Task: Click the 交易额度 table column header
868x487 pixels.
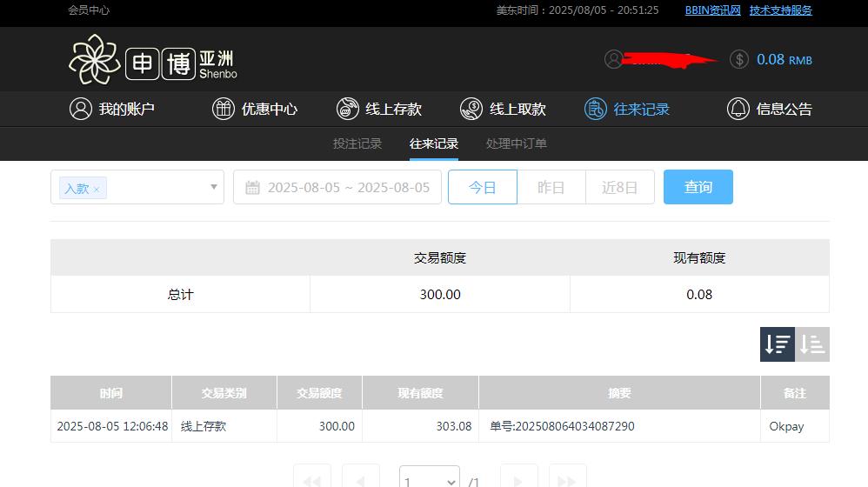Action: [x=319, y=393]
